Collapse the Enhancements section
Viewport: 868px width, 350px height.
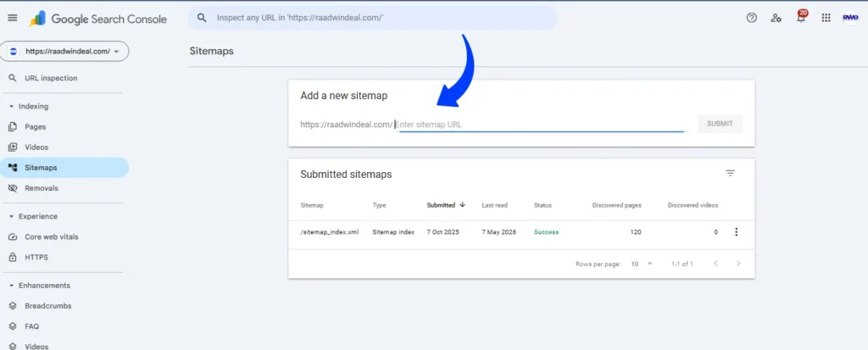(x=11, y=286)
